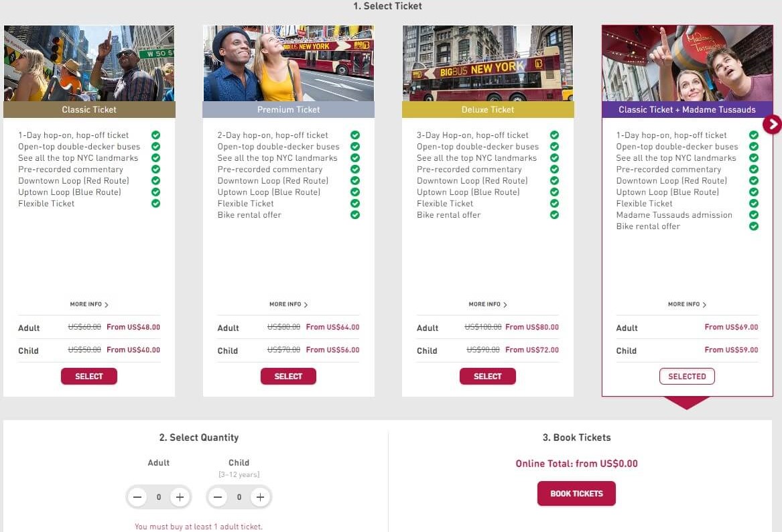Click the checkmark for Deluxe 3-Day hop-on hop-off ticket
This screenshot has height=532, width=782.
(553, 135)
